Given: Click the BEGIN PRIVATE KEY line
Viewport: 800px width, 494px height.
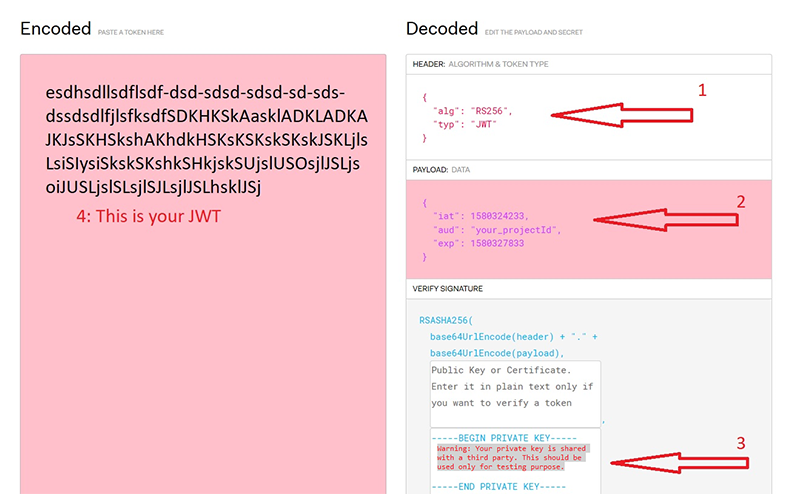Looking at the screenshot, I should (x=504, y=438).
